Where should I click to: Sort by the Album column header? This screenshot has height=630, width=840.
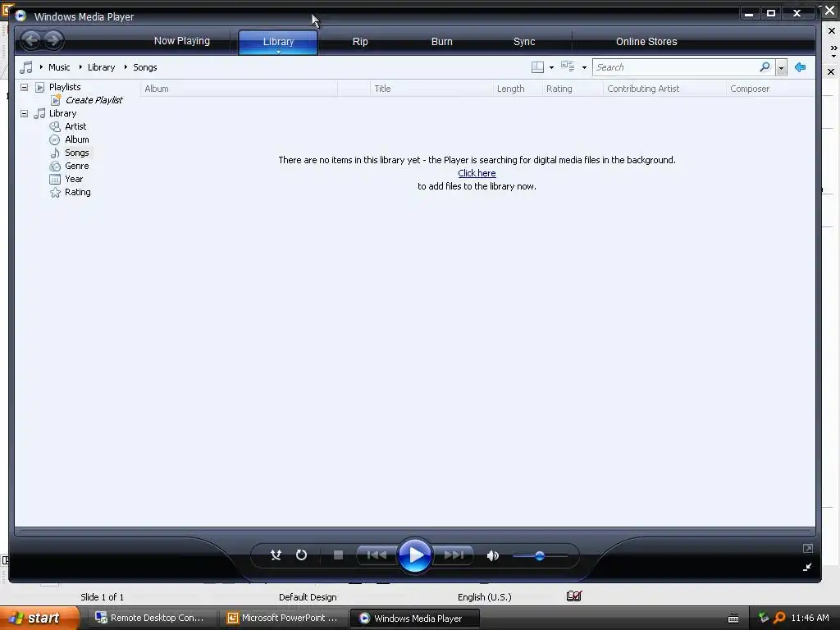239,89
